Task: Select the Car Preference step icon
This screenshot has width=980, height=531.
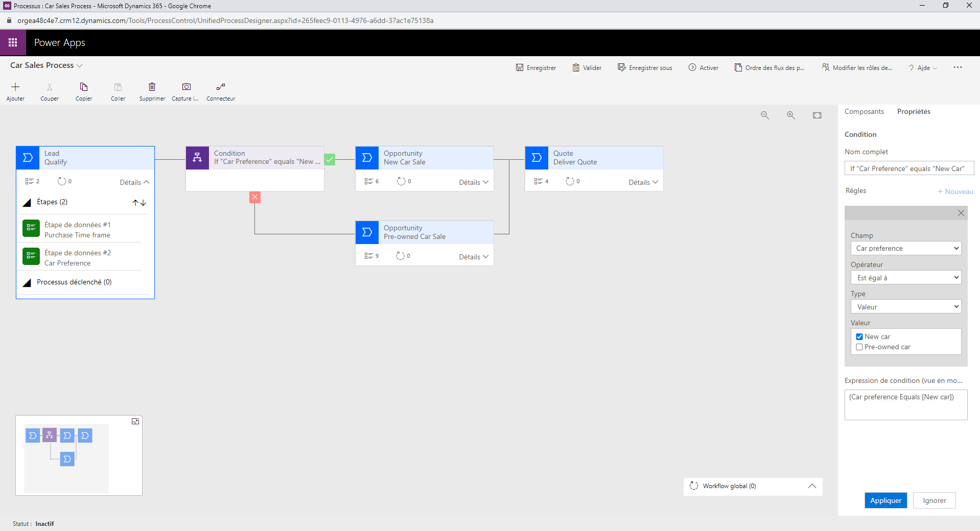Action: [31, 256]
